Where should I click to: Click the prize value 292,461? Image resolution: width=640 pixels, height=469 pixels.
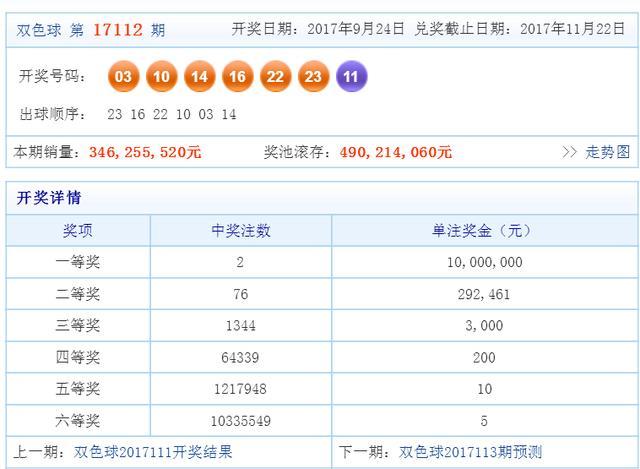pos(484,294)
